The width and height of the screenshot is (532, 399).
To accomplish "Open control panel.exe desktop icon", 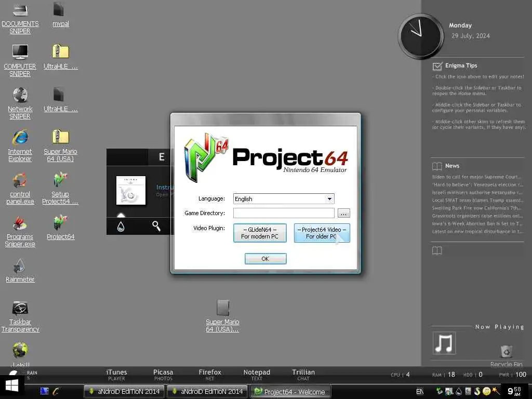I will click(20, 188).
